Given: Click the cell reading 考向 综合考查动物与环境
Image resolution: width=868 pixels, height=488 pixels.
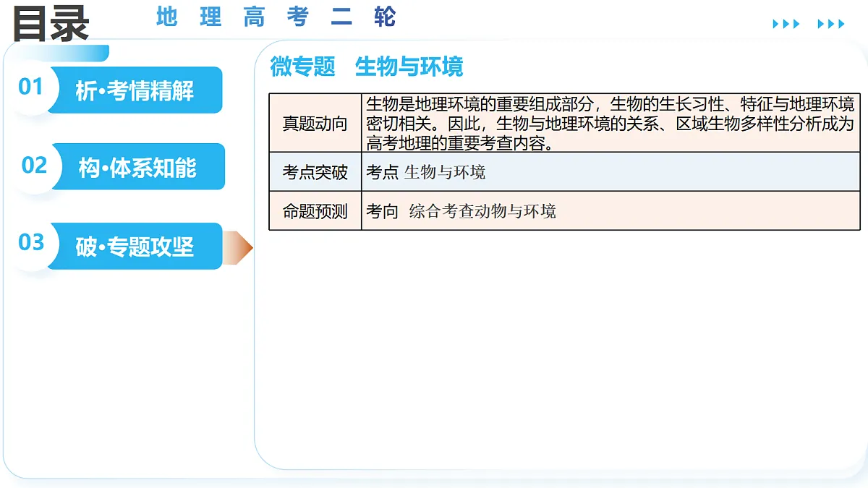Looking at the screenshot, I should click(611, 211).
